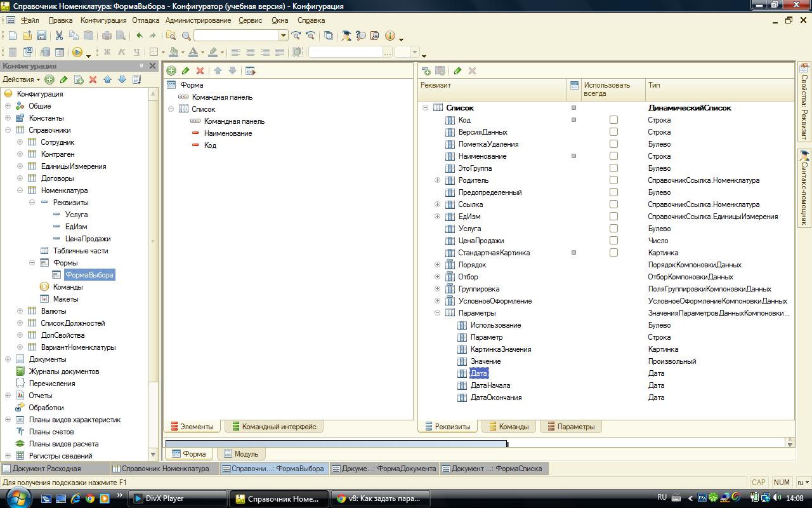Image resolution: width=812 pixels, height=508 pixels.
Task: Click the fill color bucket button
Action: point(175,52)
